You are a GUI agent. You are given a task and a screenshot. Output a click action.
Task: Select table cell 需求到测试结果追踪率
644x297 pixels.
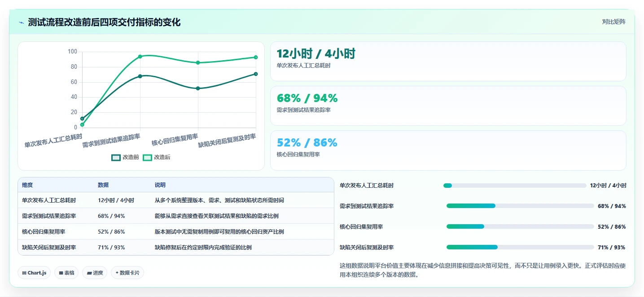[x=49, y=216]
